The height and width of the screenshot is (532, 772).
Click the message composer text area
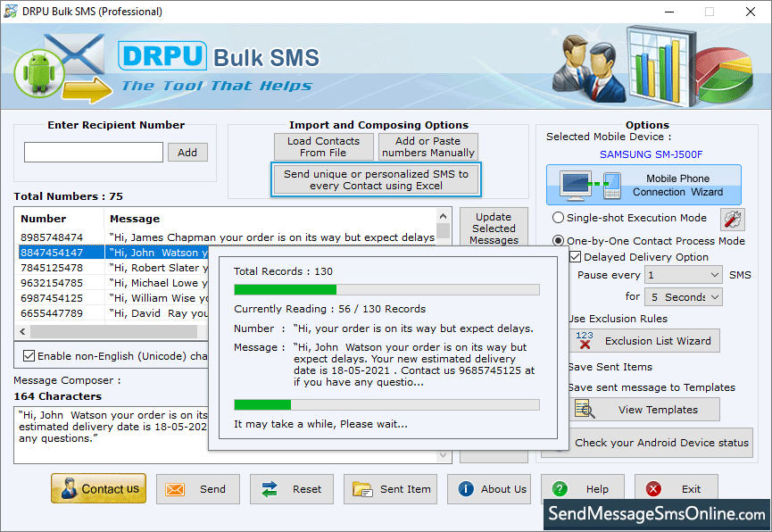tap(111, 435)
